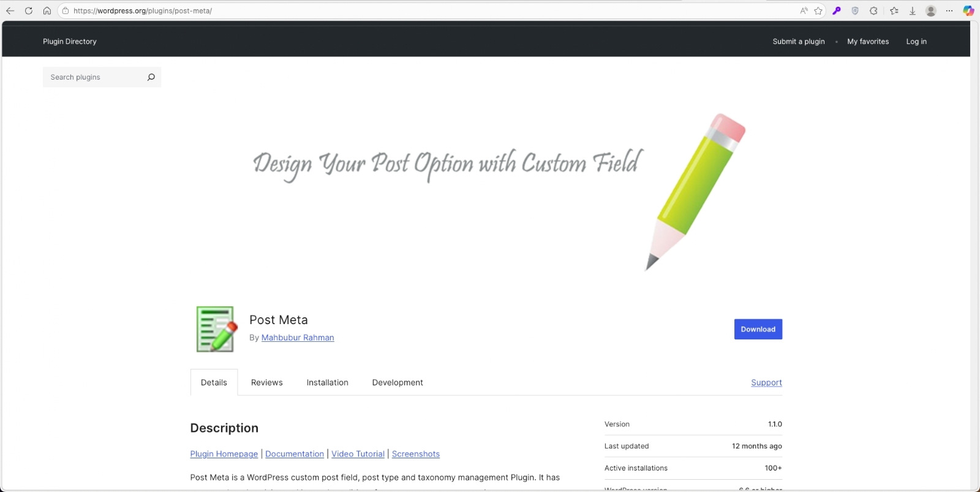Add this page to favorites
This screenshot has height=492, width=980.
[x=818, y=10]
